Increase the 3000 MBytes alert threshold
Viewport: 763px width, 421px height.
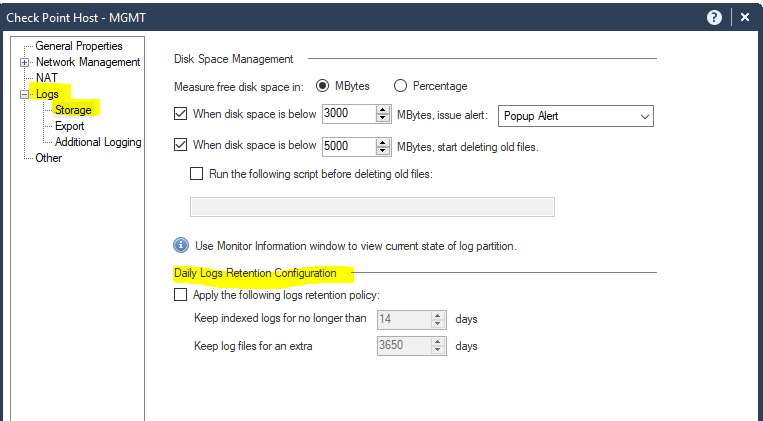tap(383, 110)
